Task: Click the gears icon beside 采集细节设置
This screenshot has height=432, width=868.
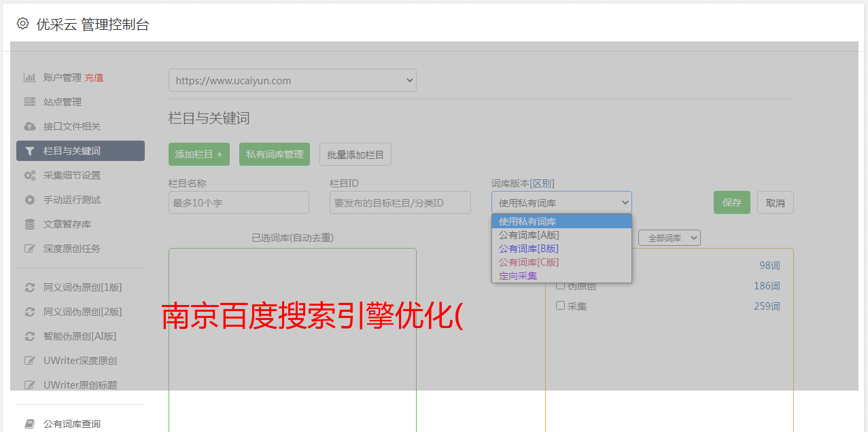Action: point(29,175)
